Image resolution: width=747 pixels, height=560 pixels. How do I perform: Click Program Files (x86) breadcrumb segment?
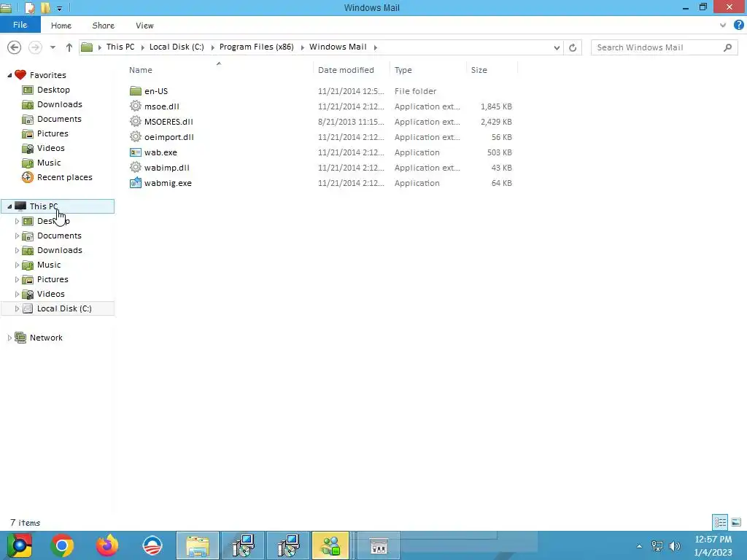(256, 47)
